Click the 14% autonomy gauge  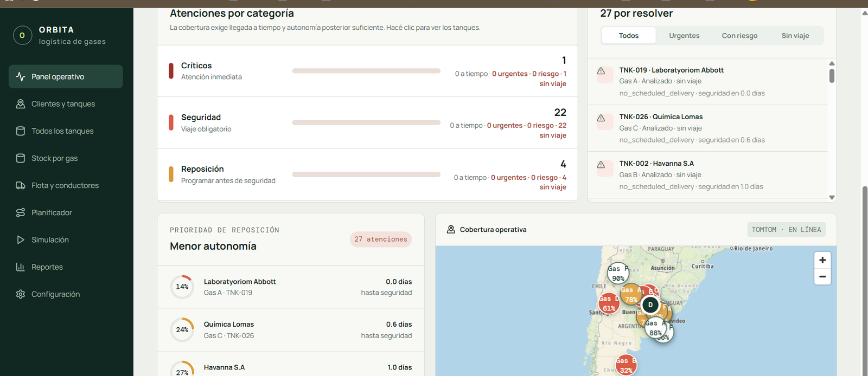pyautogui.click(x=182, y=287)
